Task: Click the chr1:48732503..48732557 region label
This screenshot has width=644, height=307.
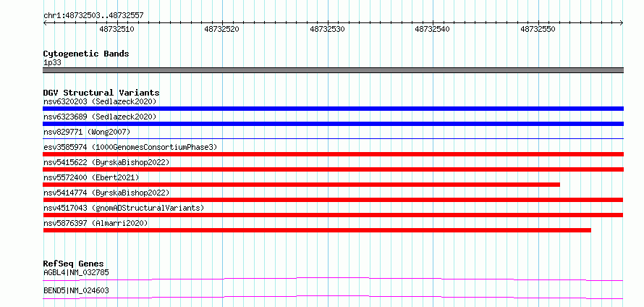Action: click(93, 15)
